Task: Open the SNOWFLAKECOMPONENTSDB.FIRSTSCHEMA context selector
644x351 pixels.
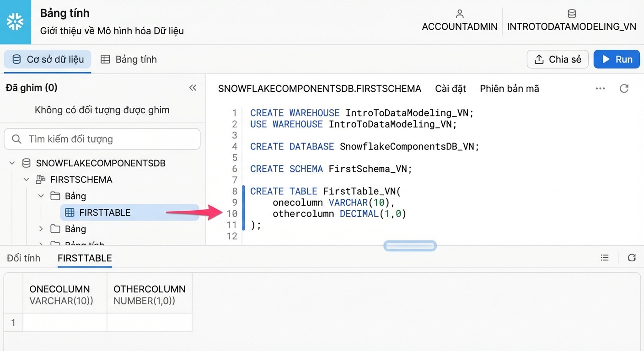Action: coord(320,89)
